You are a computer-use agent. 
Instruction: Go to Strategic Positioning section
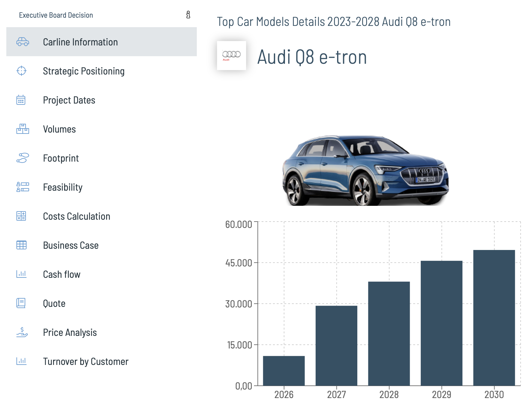click(101, 71)
